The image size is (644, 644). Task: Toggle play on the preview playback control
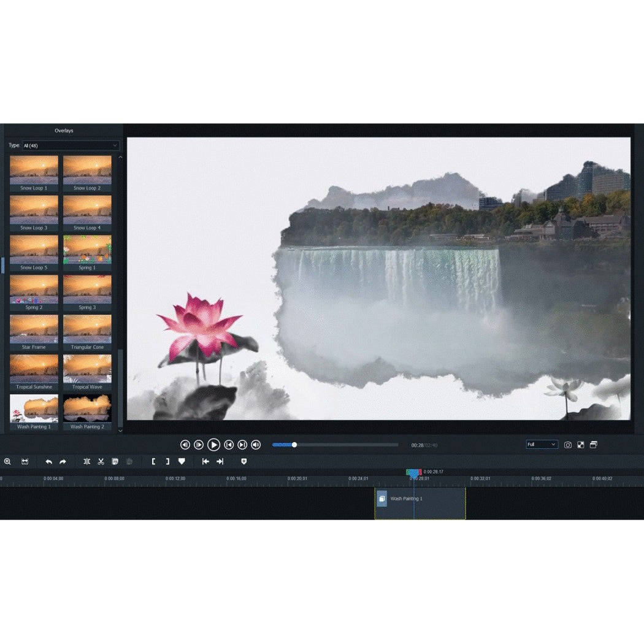(213, 445)
